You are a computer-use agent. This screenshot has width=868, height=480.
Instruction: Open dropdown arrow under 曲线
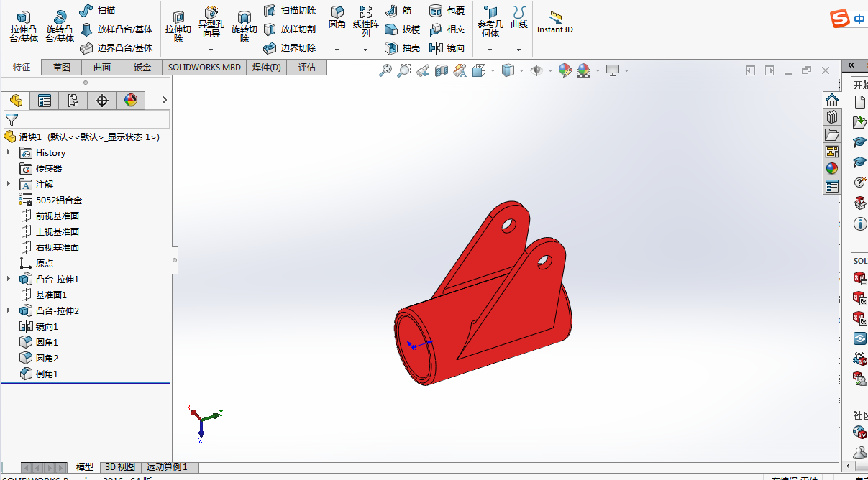point(518,50)
